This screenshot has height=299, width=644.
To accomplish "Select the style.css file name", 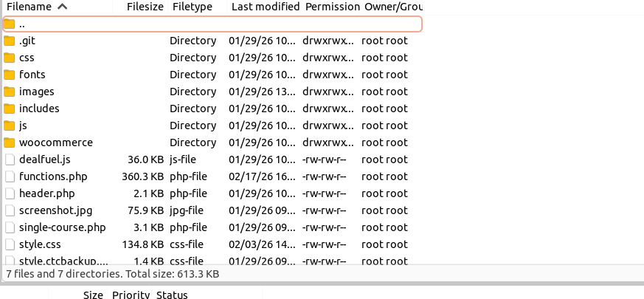I will tap(40, 244).
